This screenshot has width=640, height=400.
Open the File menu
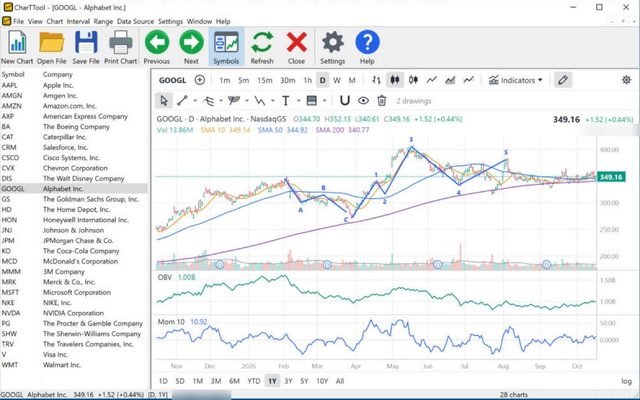point(18,21)
